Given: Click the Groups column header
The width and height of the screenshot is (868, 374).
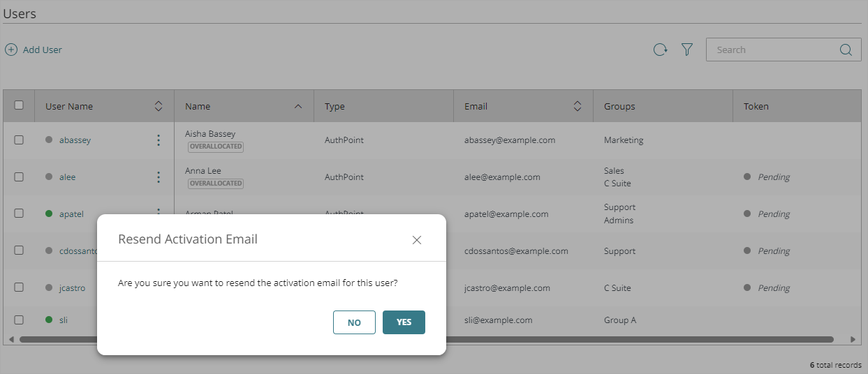Looking at the screenshot, I should [x=619, y=106].
